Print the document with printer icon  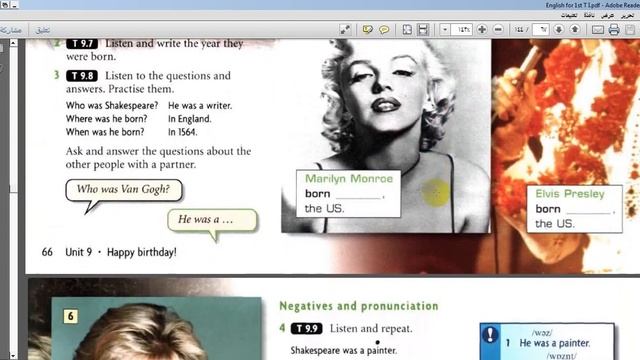[x=614, y=29]
